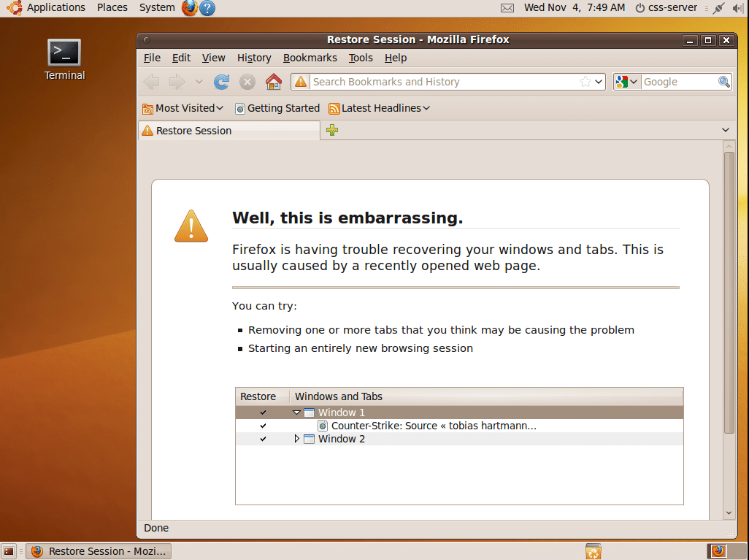This screenshot has height=560, width=749.
Task: Collapse the Window 1 tree node
Action: [x=296, y=413]
